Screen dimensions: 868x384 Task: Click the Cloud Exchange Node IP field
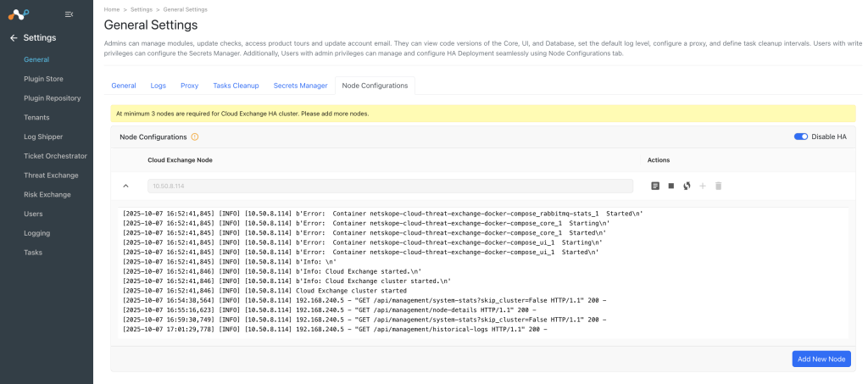390,186
